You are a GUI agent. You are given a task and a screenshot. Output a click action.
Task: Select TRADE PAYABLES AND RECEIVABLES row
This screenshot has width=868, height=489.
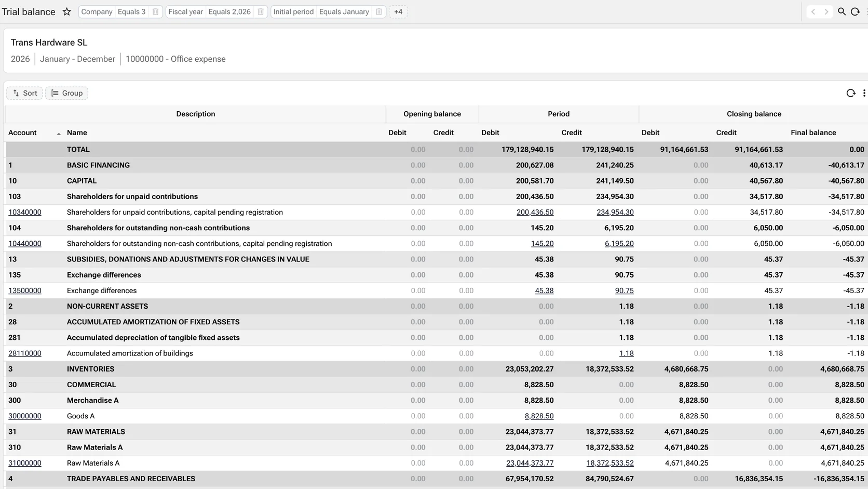[x=436, y=479]
